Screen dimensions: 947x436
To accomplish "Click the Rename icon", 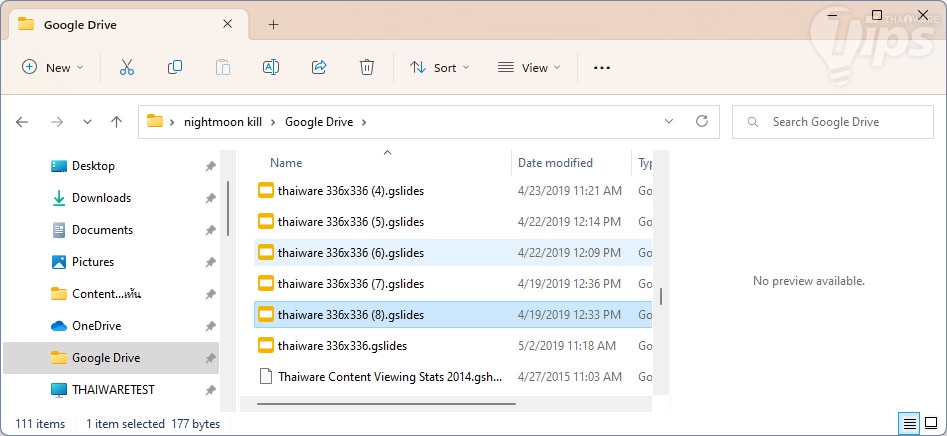I will click(271, 68).
